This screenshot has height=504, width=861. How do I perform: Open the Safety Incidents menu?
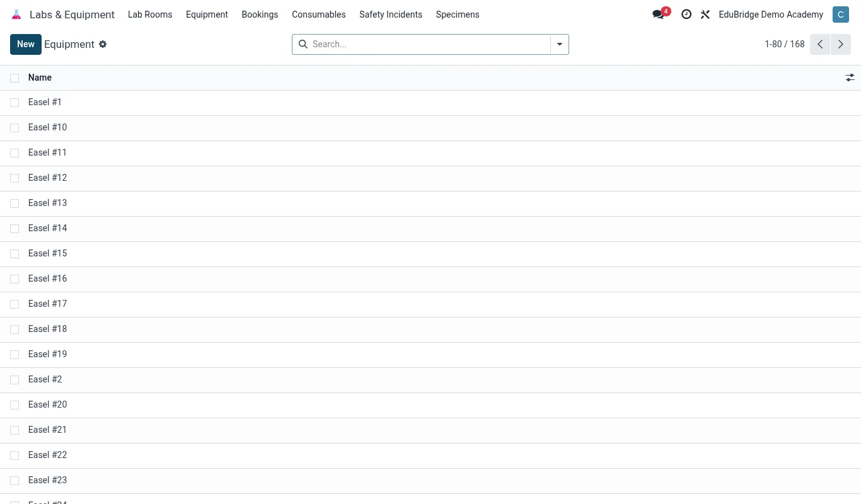pyautogui.click(x=391, y=14)
